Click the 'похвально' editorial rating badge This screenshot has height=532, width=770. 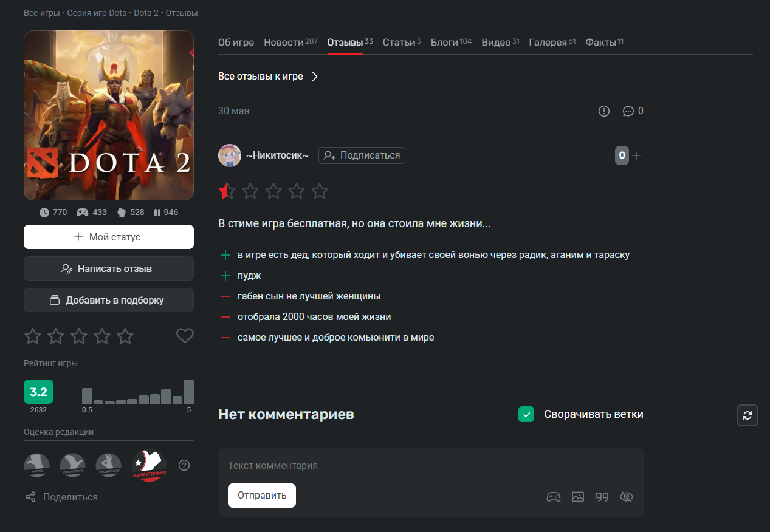coord(108,465)
